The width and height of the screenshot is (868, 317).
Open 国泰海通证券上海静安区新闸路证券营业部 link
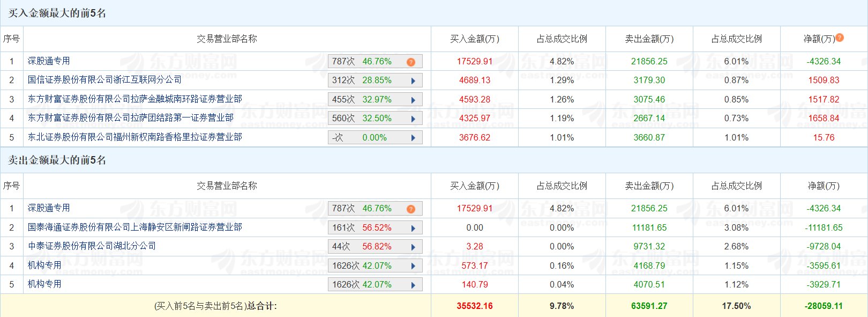(x=134, y=227)
